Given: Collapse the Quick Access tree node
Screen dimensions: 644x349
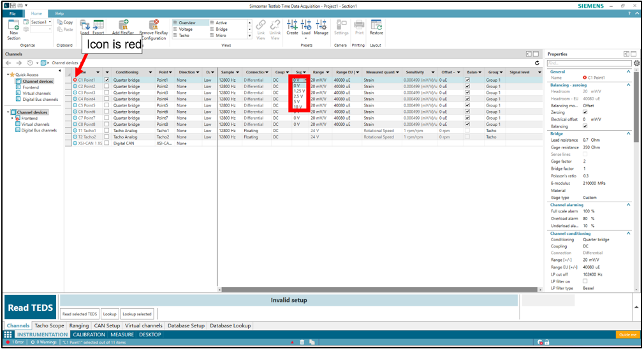Looking at the screenshot, I should 8,75.
